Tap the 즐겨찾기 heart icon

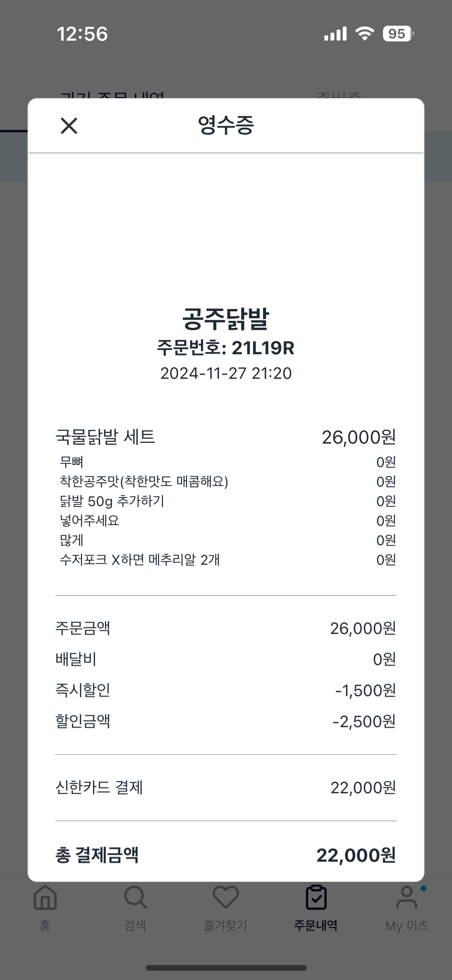[x=225, y=897]
